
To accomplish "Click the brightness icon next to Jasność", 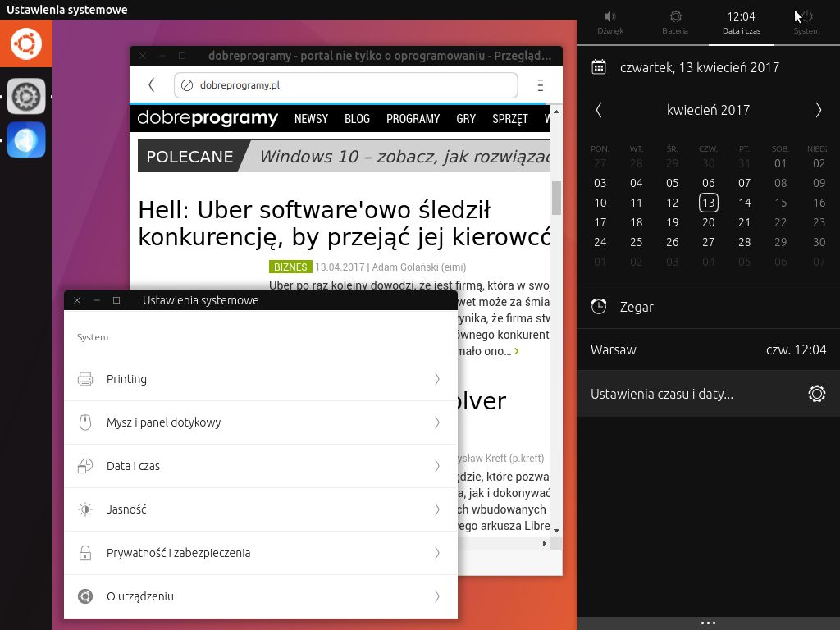I will click(x=85, y=509).
